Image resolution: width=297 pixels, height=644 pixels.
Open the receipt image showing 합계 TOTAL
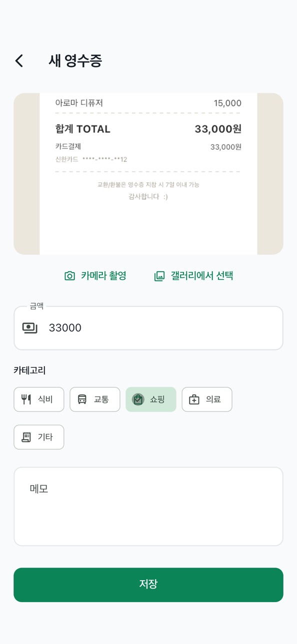(x=148, y=174)
